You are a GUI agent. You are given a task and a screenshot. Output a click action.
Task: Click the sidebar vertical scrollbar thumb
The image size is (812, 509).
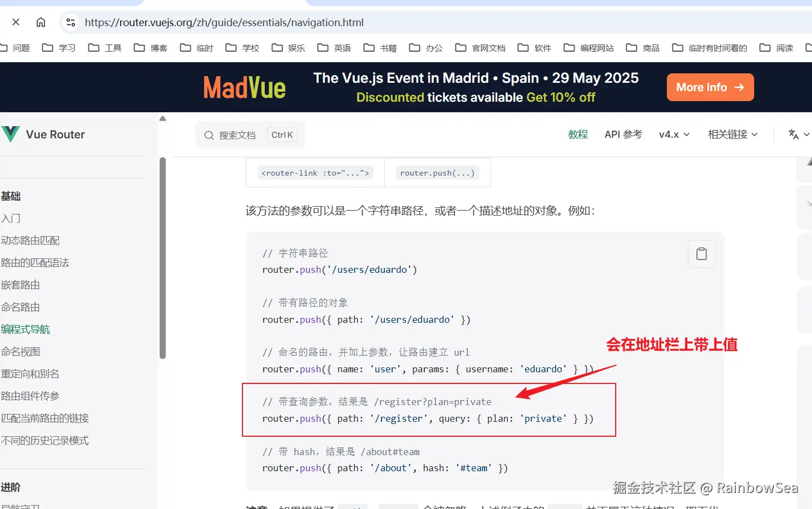pyautogui.click(x=163, y=258)
